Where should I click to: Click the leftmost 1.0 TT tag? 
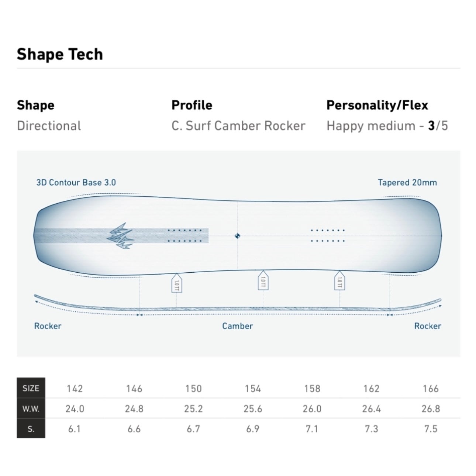(177, 283)
